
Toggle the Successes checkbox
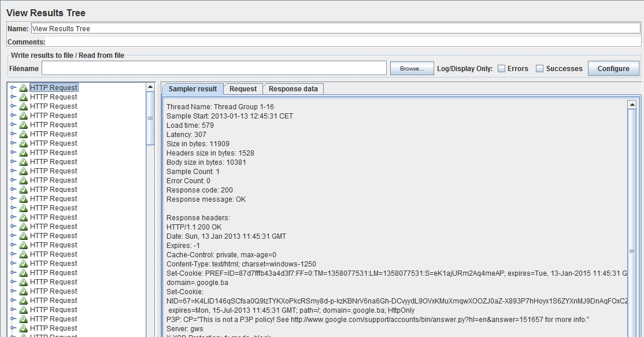click(540, 69)
